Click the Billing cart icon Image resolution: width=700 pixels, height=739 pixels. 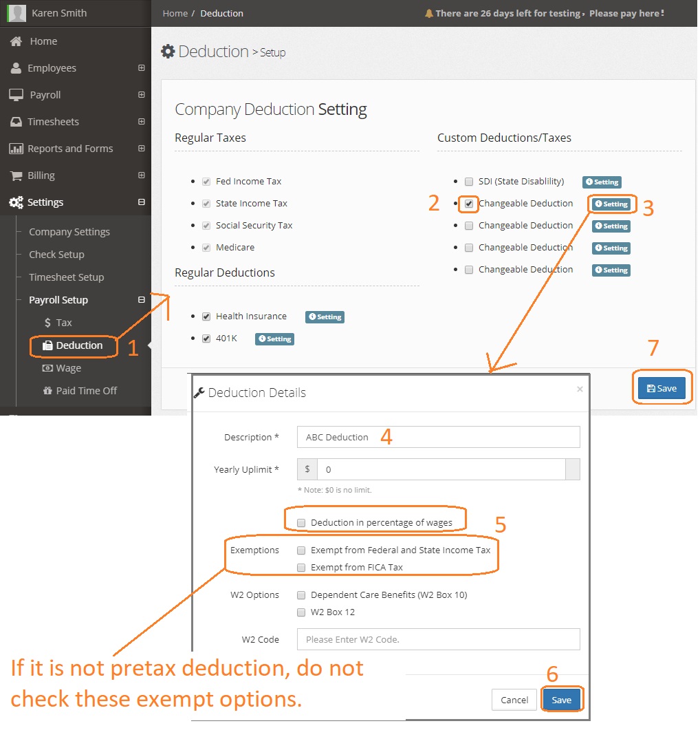point(16,175)
